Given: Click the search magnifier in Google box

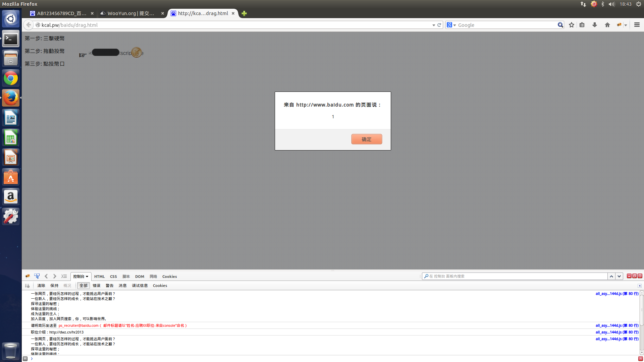Looking at the screenshot, I should tap(560, 25).
